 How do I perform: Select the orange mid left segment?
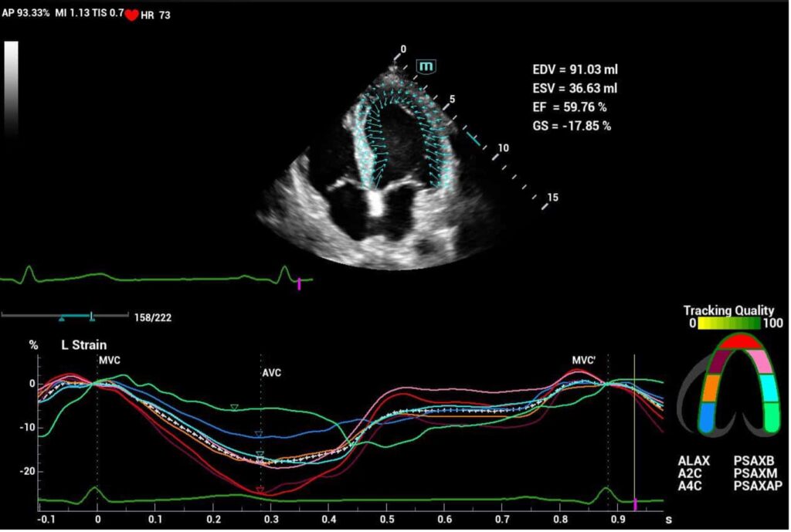tap(711, 388)
